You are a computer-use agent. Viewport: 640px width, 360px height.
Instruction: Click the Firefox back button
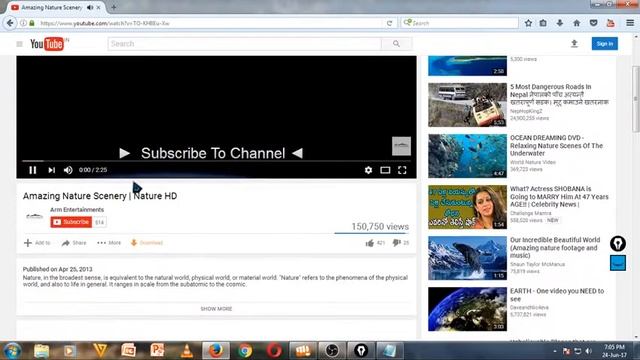click(10, 23)
